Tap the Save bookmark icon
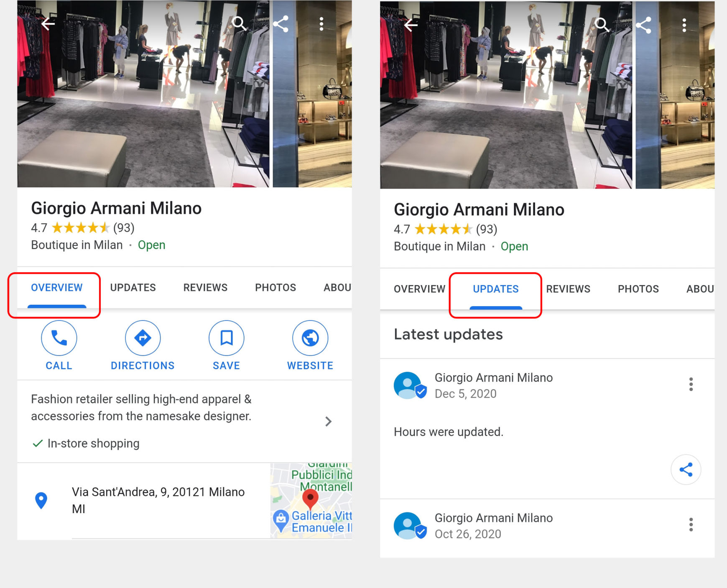This screenshot has width=727, height=588. coord(226,338)
